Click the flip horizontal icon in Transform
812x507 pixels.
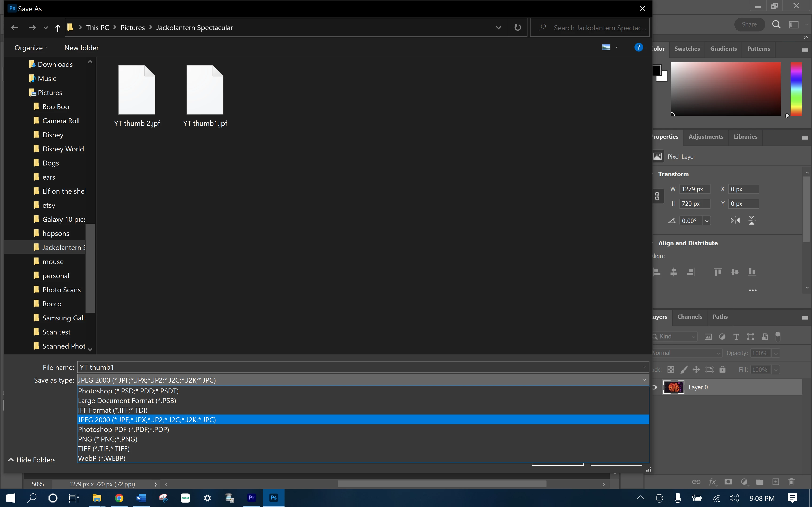tap(735, 220)
